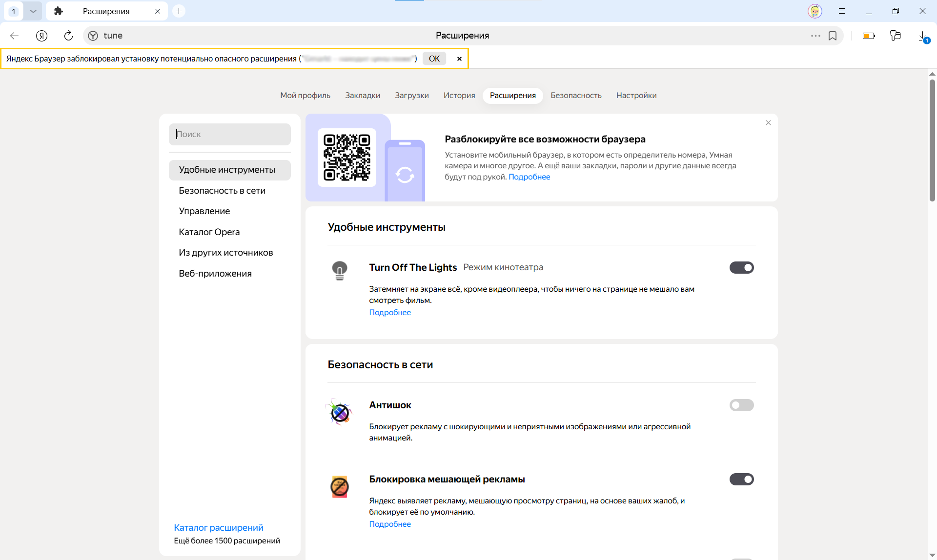The width and height of the screenshot is (937, 560).
Task: Click the Поиск search field
Action: tap(230, 134)
